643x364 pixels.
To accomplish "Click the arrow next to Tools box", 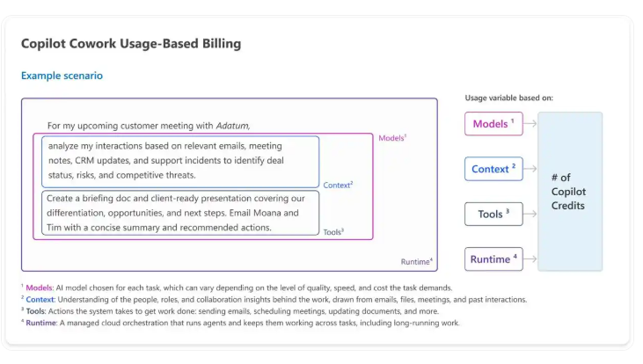I will point(530,214).
